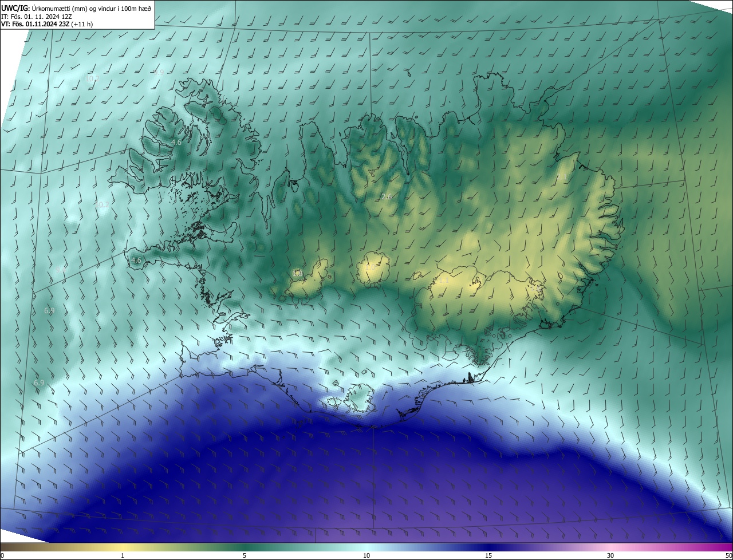Click the yellow section of the color scale bar
The width and height of the screenshot is (733, 560).
[123, 547]
